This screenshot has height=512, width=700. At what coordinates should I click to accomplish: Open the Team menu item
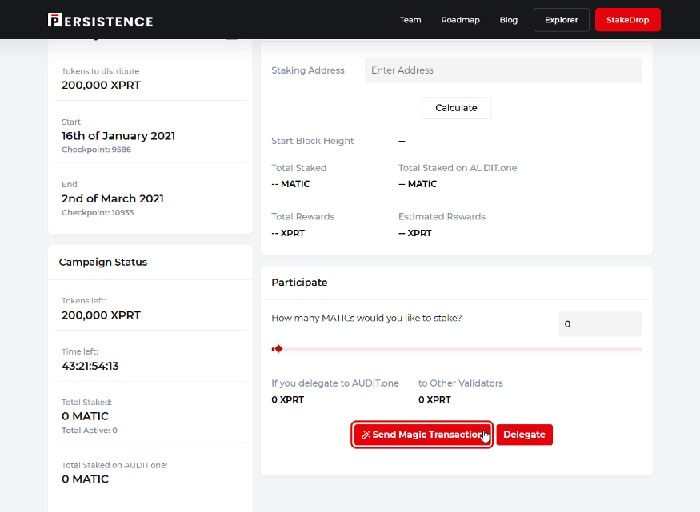(410, 20)
